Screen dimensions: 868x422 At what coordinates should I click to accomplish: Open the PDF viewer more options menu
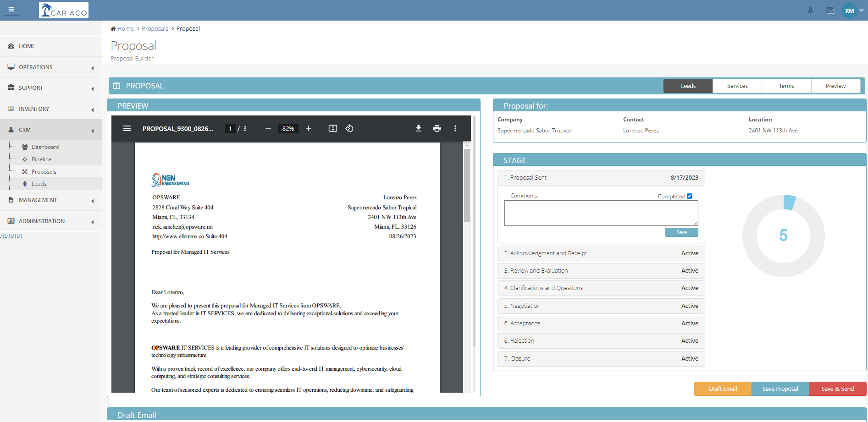click(455, 128)
